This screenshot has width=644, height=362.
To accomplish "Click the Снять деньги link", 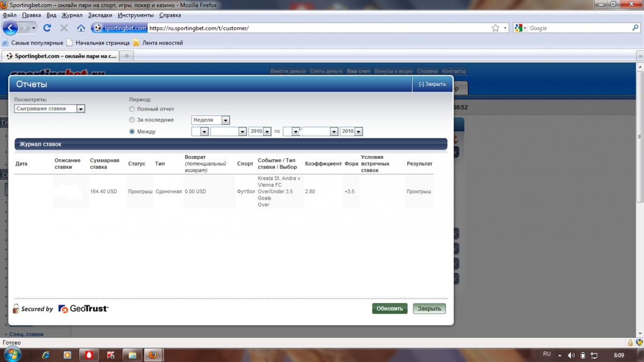I will [x=326, y=71].
